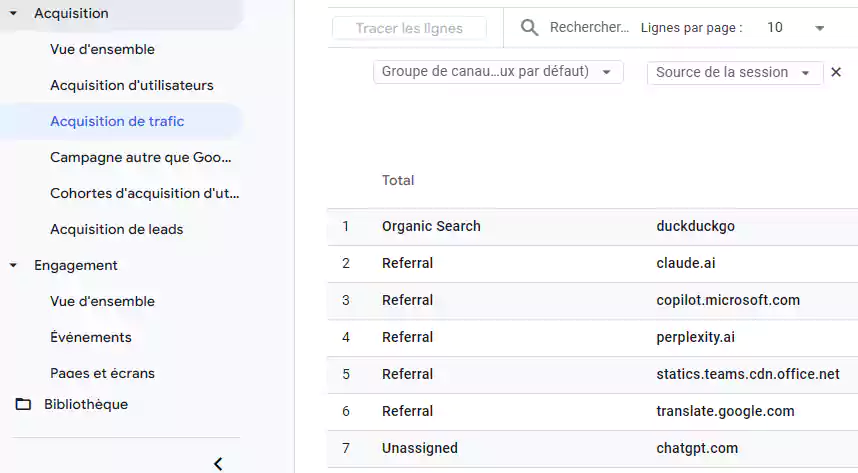
Task: Open Pages et écrans report
Action: coord(102,373)
